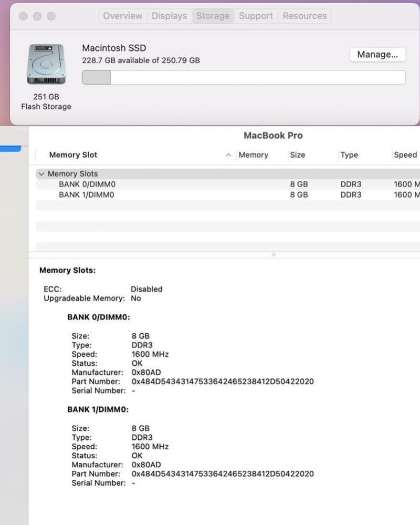Click the storage usage bar
420x525 pixels.
(244, 77)
